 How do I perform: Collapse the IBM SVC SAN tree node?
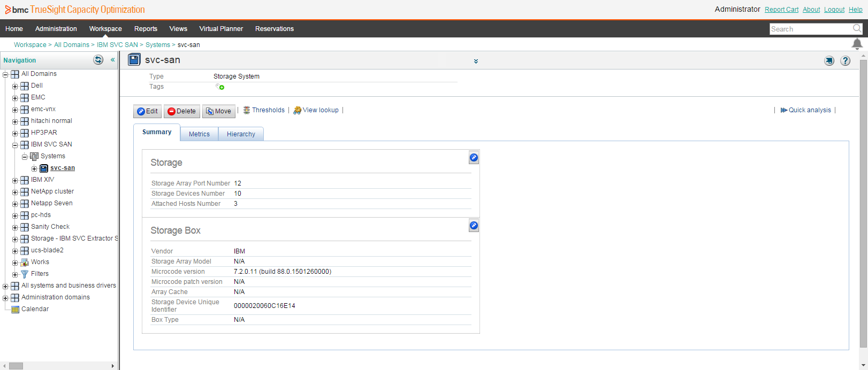(15, 145)
